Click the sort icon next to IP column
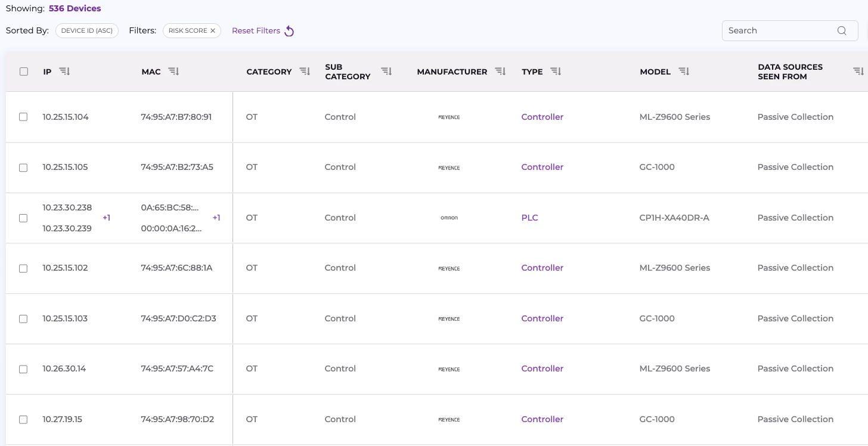 [64, 72]
